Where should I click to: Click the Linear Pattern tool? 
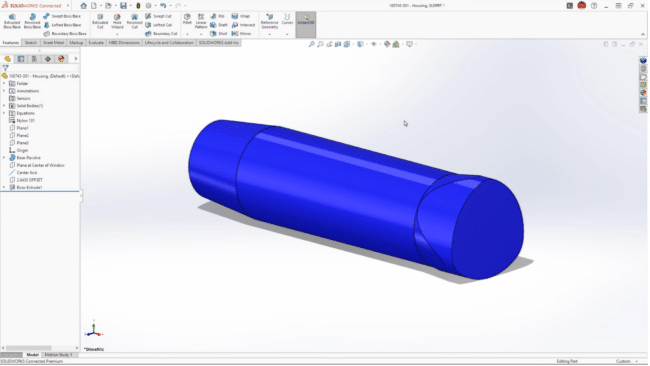point(201,21)
